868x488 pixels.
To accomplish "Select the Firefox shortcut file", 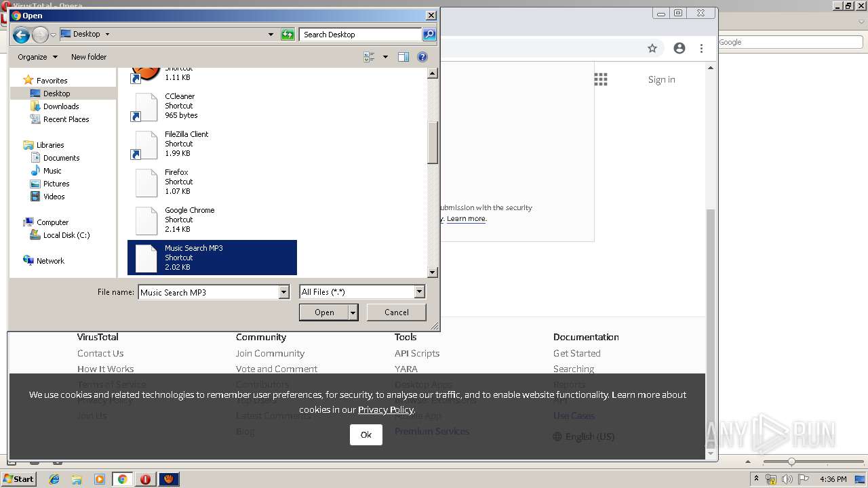I will pos(212,182).
